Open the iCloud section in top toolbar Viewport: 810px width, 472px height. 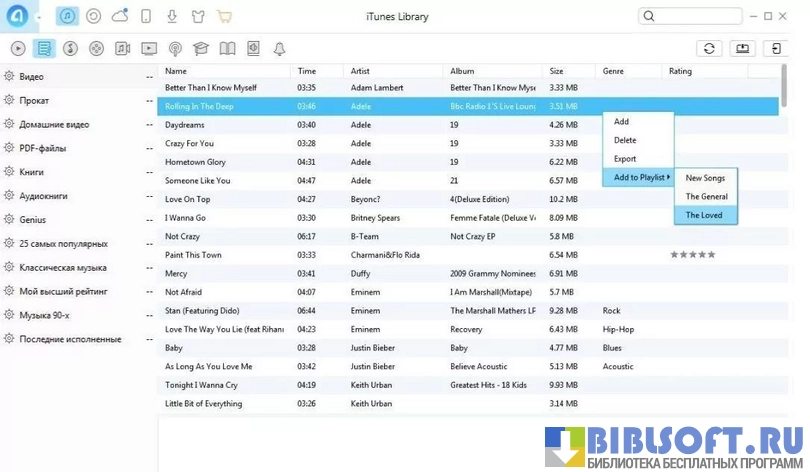tap(120, 16)
